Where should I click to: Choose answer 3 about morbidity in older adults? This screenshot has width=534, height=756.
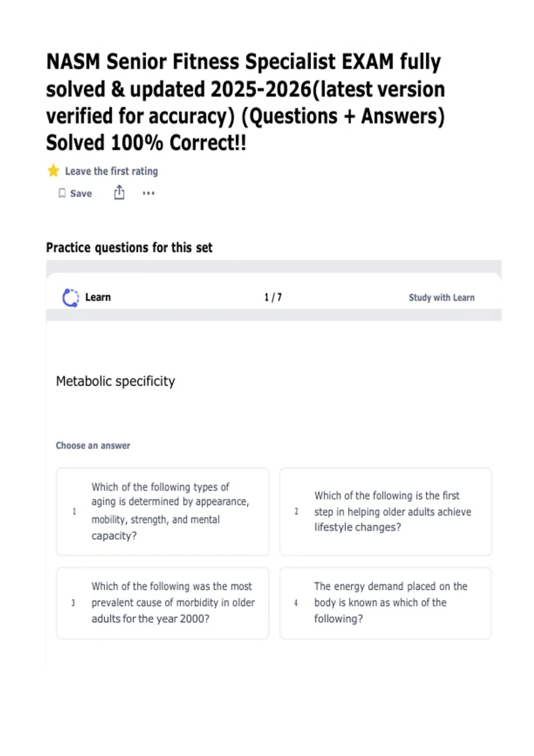[x=162, y=603]
